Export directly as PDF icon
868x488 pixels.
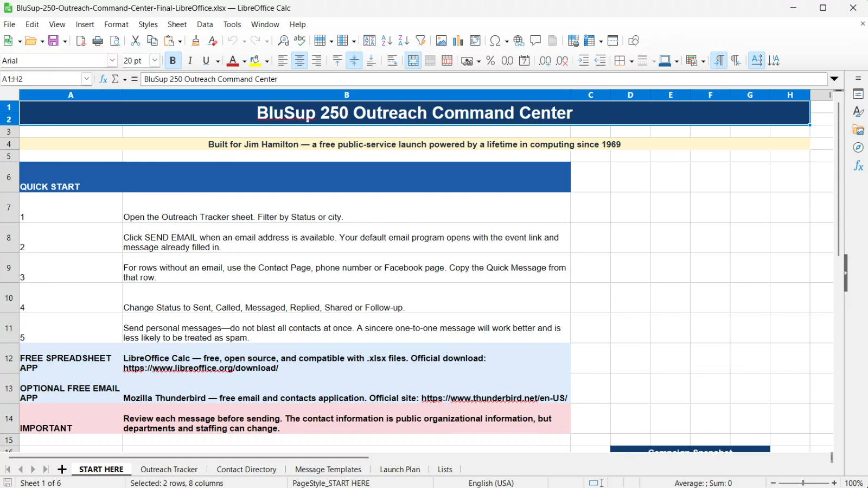pos(81,41)
